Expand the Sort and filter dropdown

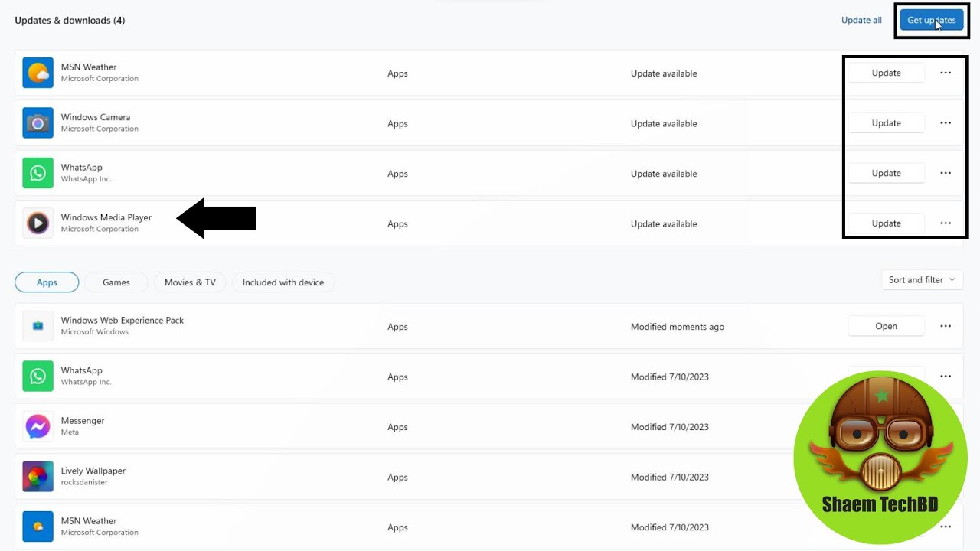click(923, 280)
